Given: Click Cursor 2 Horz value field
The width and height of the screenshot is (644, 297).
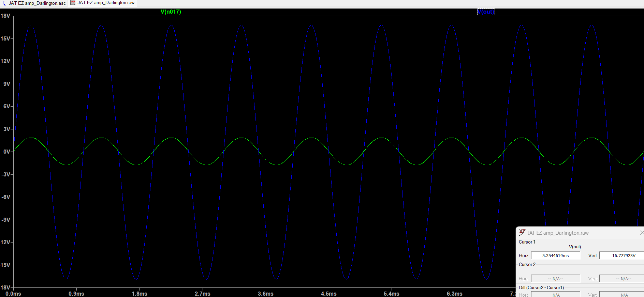Looking at the screenshot, I should pyautogui.click(x=556, y=279).
